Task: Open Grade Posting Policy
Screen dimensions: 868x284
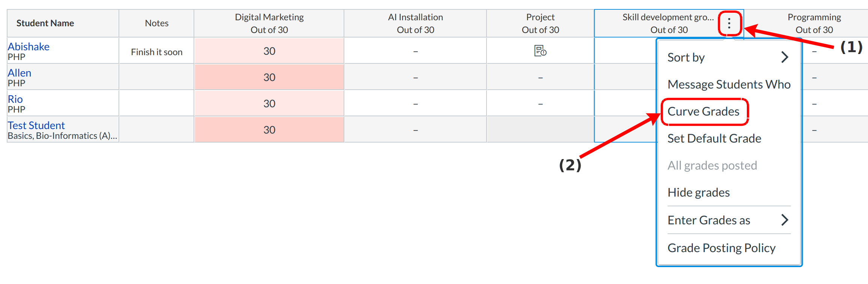Action: [x=721, y=248]
